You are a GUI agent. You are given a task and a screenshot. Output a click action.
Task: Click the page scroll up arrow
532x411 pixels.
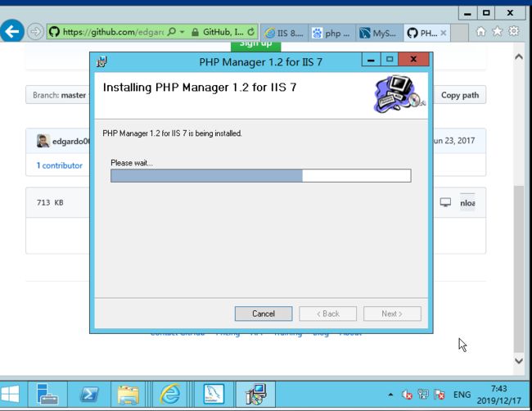518,57
